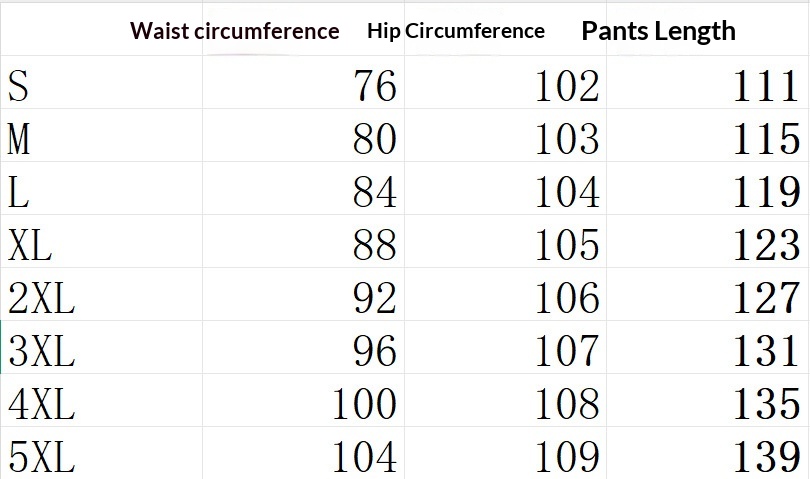Click the Waist circumference column header
This screenshot has height=479, width=810.
(x=234, y=31)
